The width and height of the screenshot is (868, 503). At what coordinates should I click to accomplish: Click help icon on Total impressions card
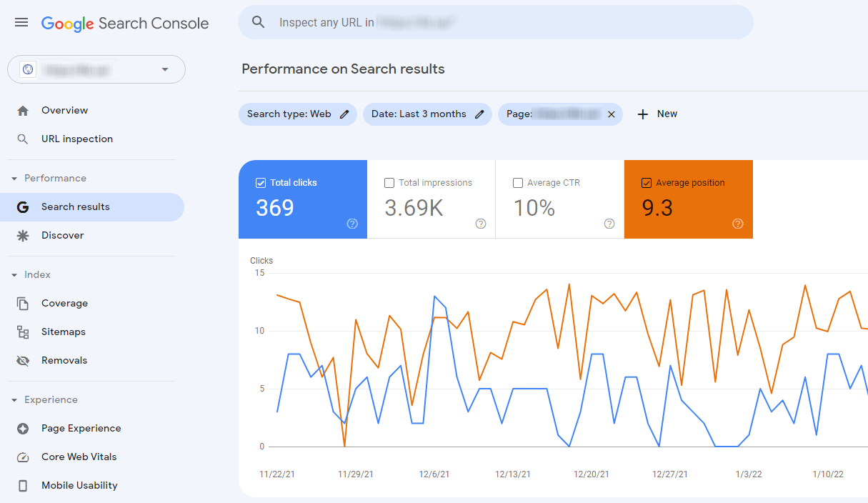481,224
